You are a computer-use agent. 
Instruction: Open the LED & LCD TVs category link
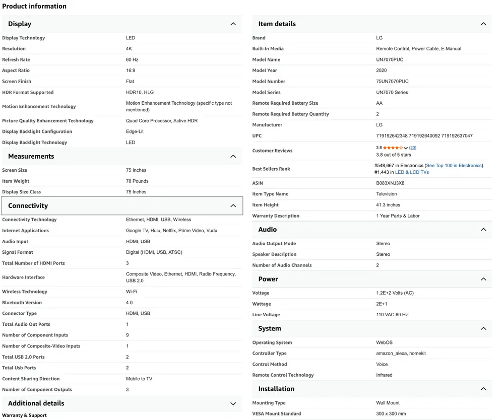click(x=412, y=172)
